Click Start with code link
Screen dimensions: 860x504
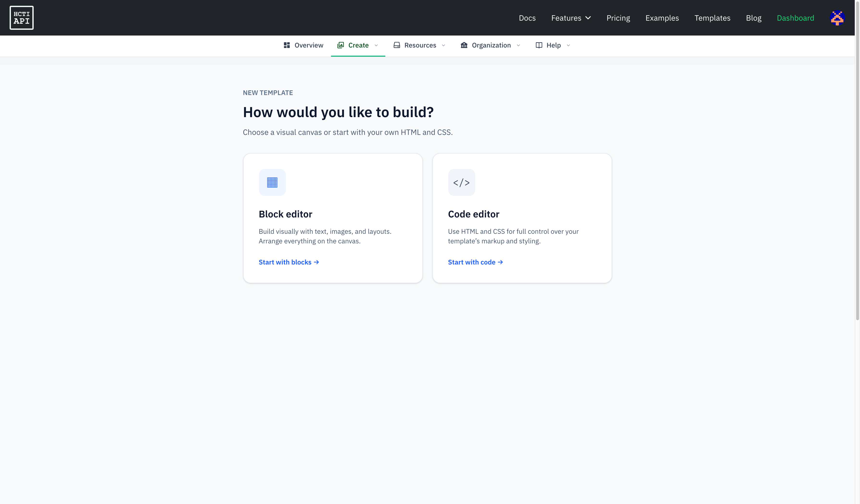coord(475,262)
